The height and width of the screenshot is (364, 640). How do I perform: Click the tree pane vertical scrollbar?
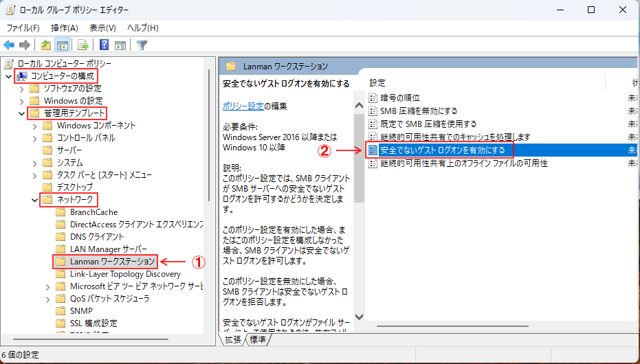coord(210,135)
